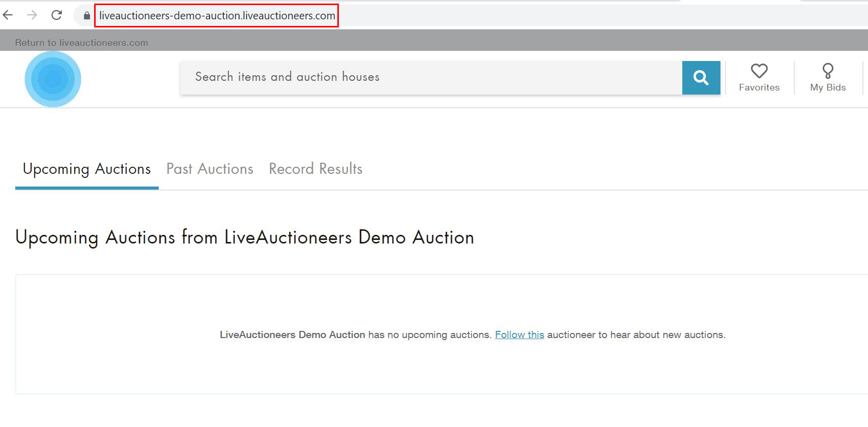Select the liveauctioneers-demo-auction URL in the address bar
The height and width of the screenshot is (427, 868).
pos(217,16)
